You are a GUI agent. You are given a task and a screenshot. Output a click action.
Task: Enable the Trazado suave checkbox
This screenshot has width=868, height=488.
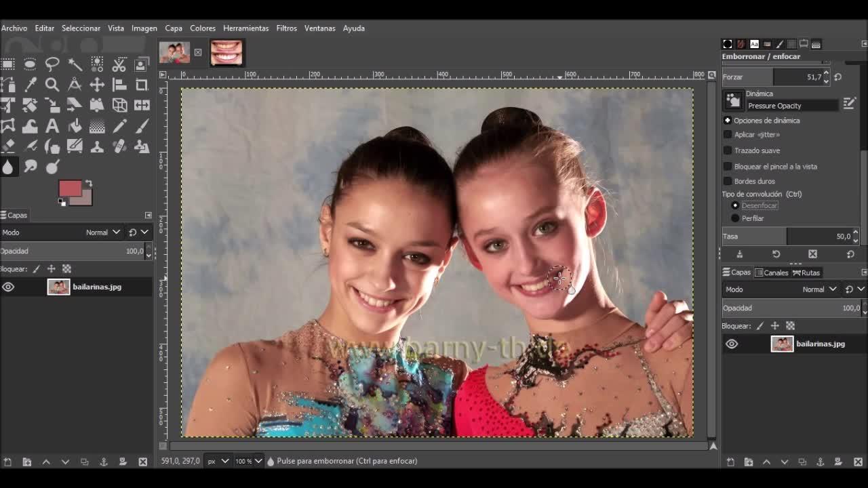pos(728,150)
